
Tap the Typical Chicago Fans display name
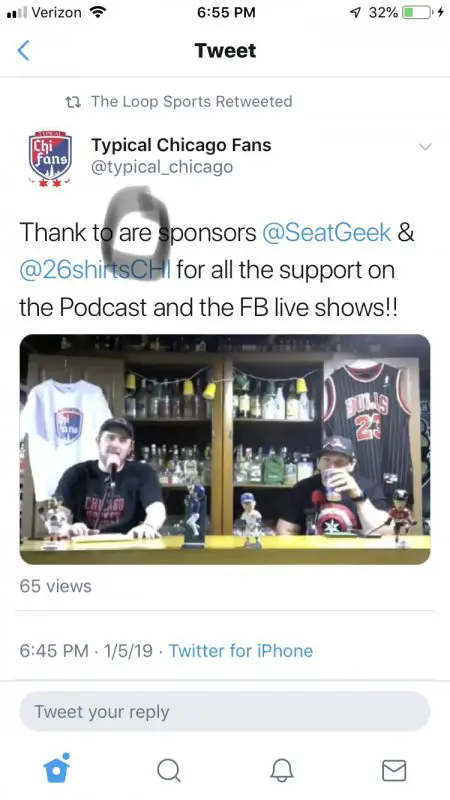coord(181,145)
